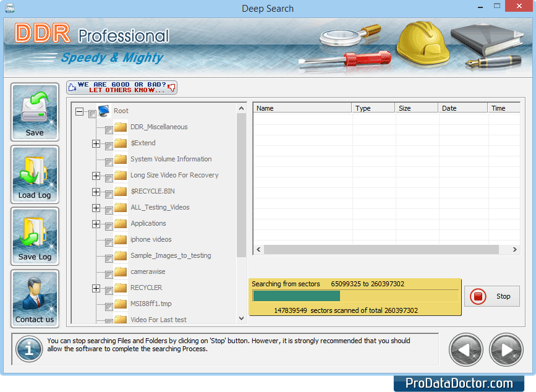This screenshot has width=536, height=392.
Task: Check the DDR_Miscellaneous checkbox
Action: click(109, 130)
